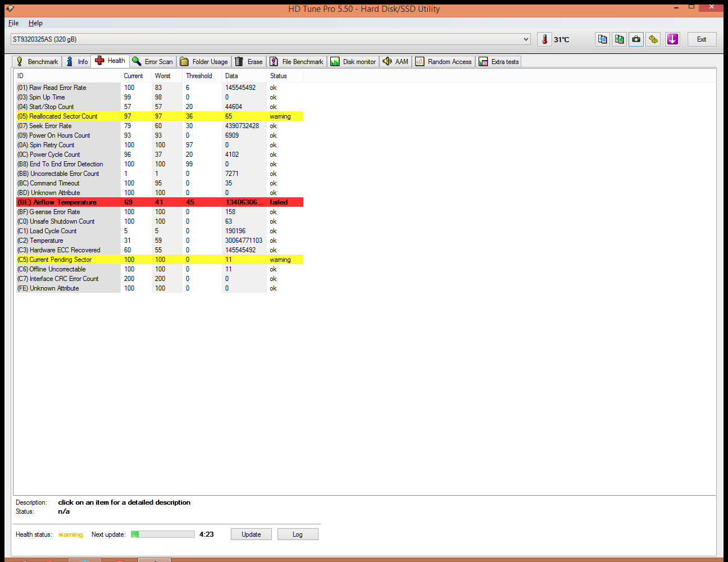Click the Next update progress bar
728x562 pixels.
[x=163, y=534]
